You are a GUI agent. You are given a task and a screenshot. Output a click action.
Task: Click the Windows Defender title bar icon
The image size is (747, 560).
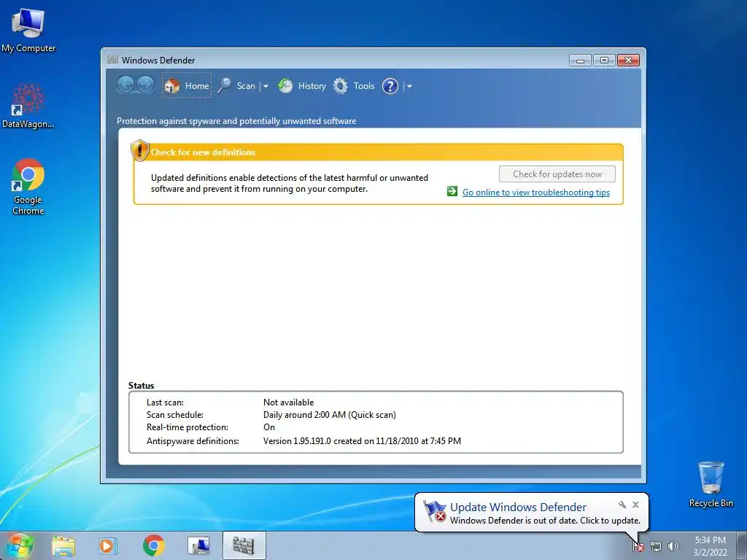[112, 60]
